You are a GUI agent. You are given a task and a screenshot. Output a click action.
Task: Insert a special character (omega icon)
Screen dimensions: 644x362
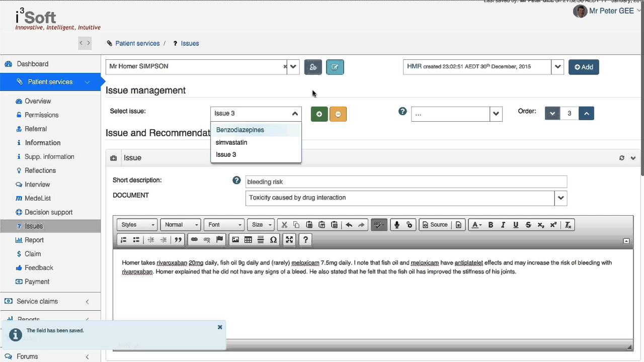click(273, 240)
